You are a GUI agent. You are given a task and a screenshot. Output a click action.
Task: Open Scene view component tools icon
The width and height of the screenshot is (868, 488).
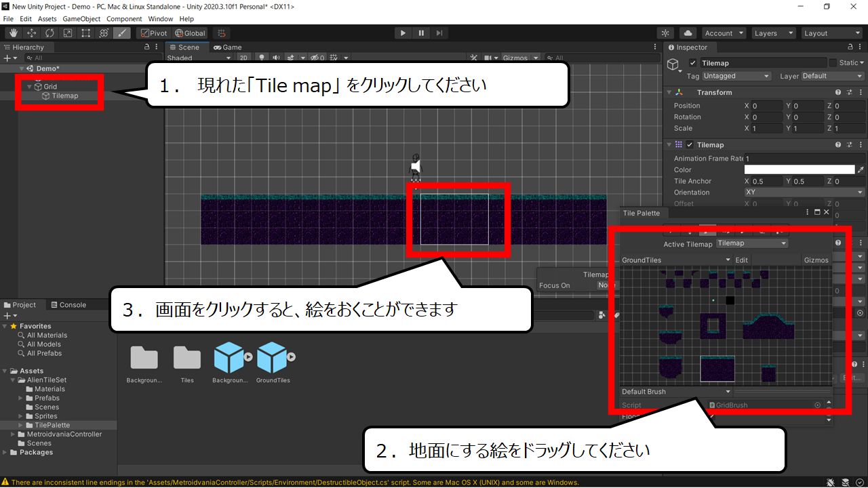(x=473, y=58)
